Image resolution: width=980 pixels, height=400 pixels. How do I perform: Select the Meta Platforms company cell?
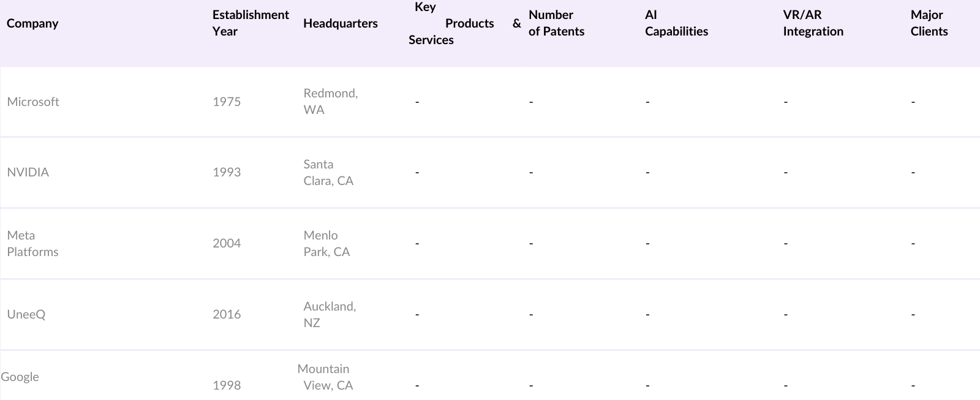coord(32,243)
